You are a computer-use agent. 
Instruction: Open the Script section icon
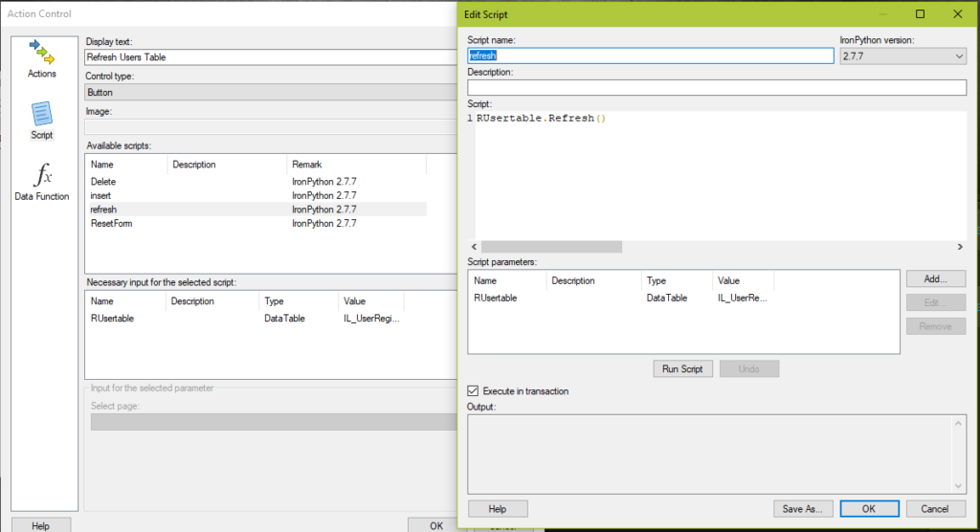click(x=42, y=121)
